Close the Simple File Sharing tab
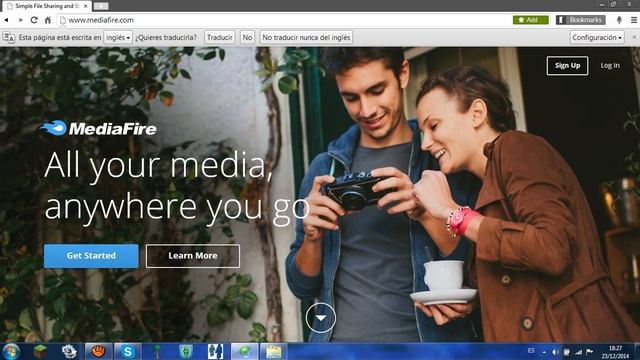Image resolution: width=640 pixels, height=360 pixels. tap(86, 6)
